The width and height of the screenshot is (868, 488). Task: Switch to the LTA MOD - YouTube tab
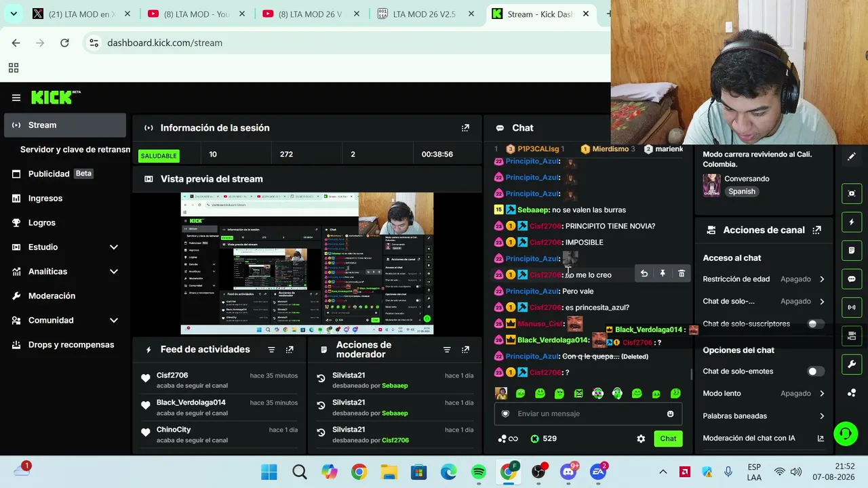[x=197, y=14]
